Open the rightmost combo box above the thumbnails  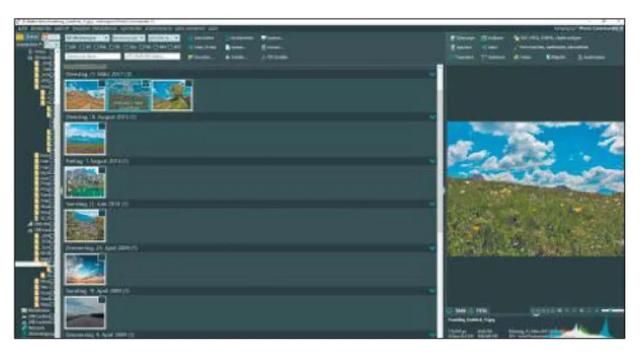164,38
